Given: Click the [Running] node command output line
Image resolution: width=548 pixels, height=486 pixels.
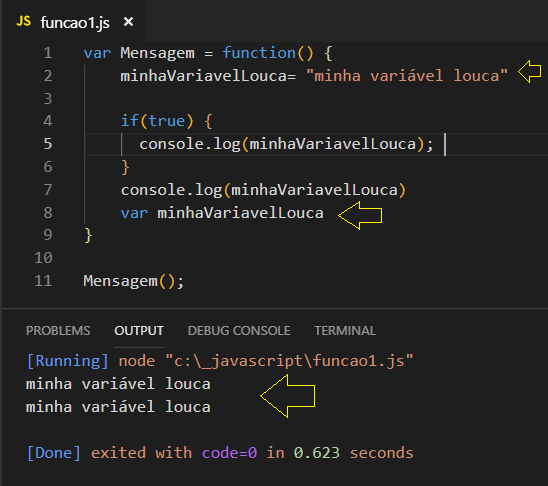Looking at the screenshot, I should coord(220,361).
